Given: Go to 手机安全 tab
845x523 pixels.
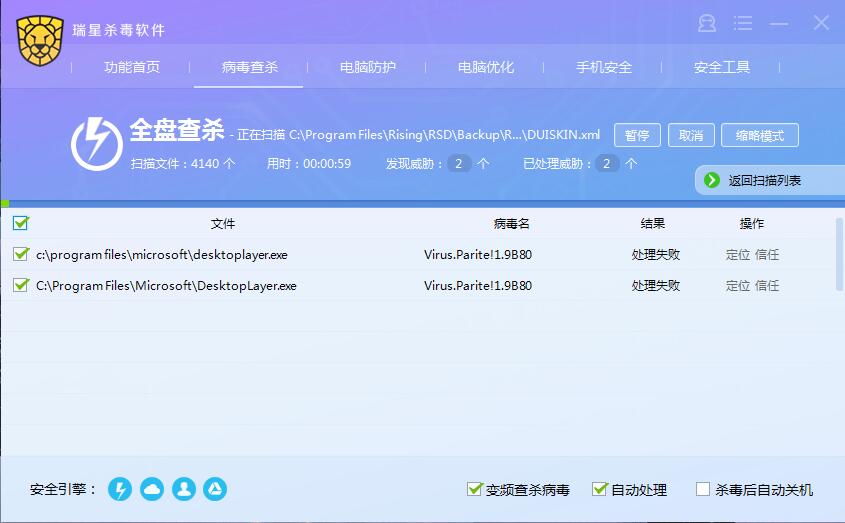Looking at the screenshot, I should [x=604, y=67].
